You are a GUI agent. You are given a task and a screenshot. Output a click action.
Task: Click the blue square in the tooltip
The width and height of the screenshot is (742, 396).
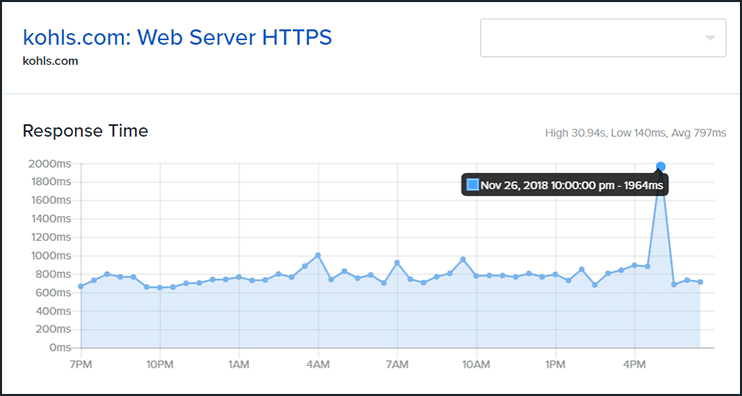pos(472,185)
